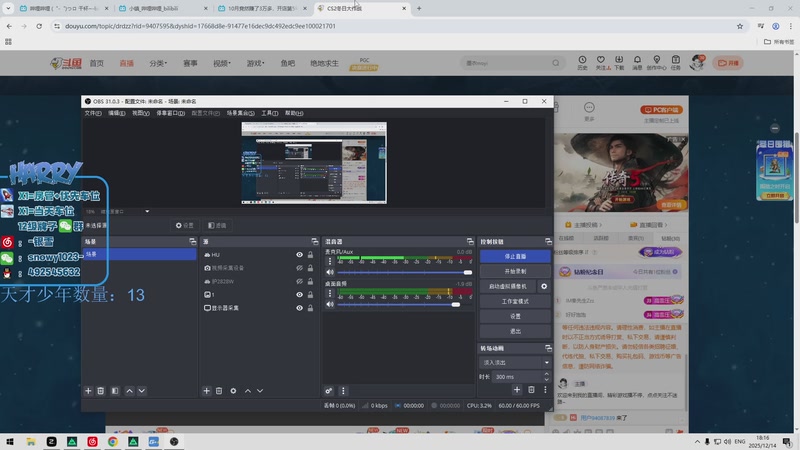Mute the desktop audio speaker icon
The width and height of the screenshot is (800, 450).
(x=330, y=304)
